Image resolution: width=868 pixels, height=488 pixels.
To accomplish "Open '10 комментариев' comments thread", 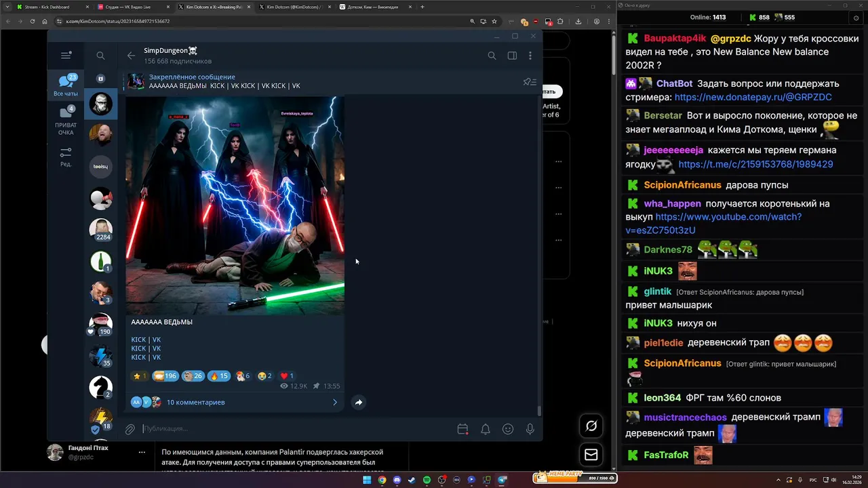I will click(195, 402).
